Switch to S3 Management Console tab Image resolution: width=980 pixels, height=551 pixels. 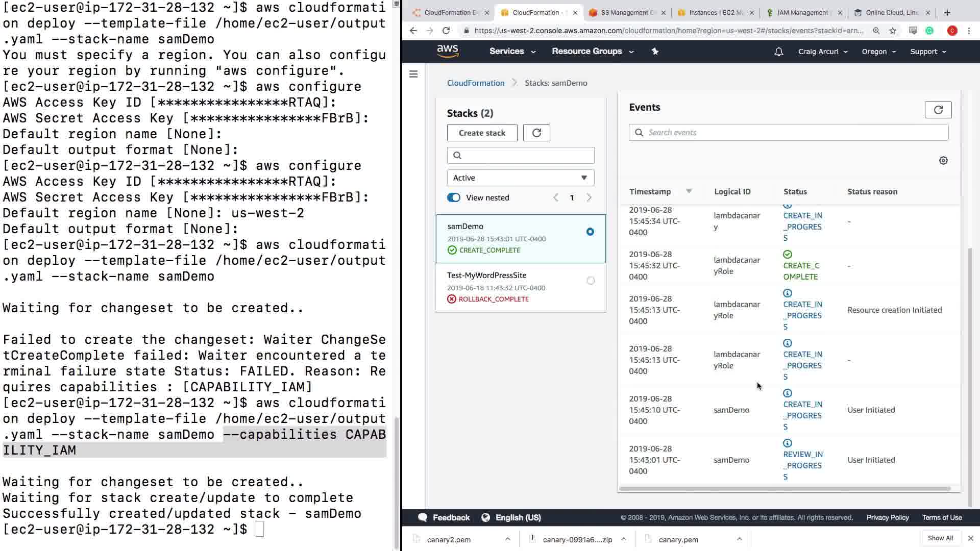coord(626,13)
